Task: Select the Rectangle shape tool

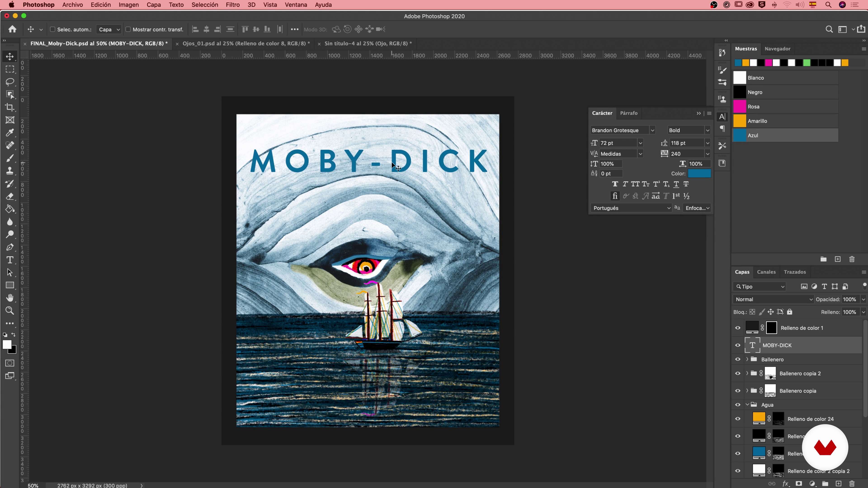Action: click(10, 285)
